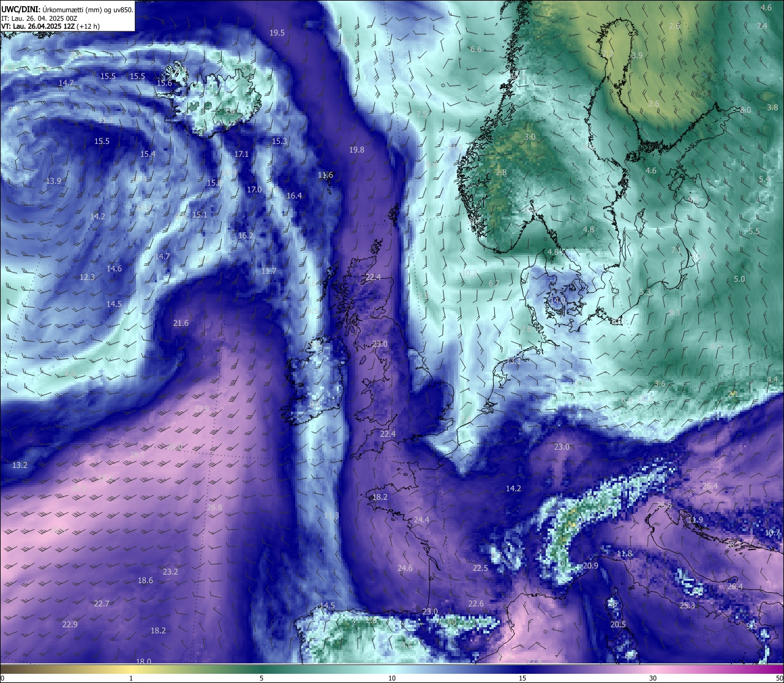The height and width of the screenshot is (683, 784).
Task: Select the 12.3 value label
Action: (x=87, y=277)
